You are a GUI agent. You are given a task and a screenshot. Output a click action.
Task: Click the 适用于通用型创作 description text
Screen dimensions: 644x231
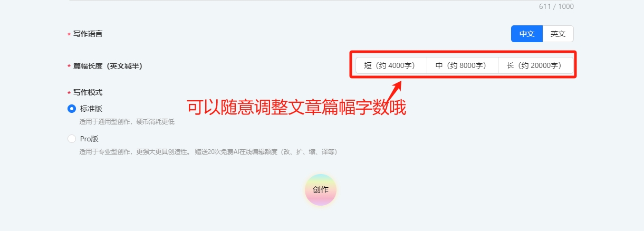click(127, 122)
